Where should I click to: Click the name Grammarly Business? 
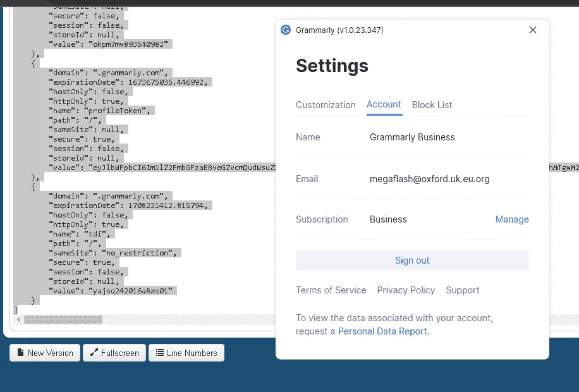click(412, 137)
